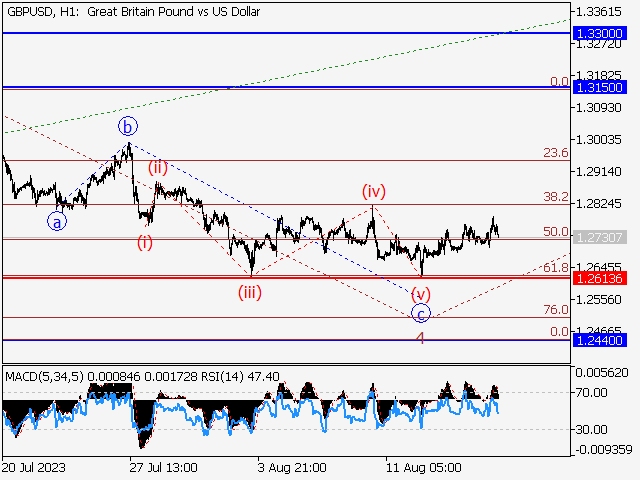
Task: Click the 76.0 Fibonacci level label
Action: pos(556,310)
